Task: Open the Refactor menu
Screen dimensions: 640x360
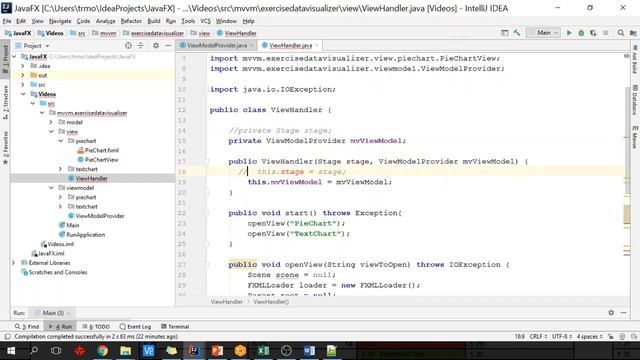Action: pyautogui.click(x=131, y=21)
